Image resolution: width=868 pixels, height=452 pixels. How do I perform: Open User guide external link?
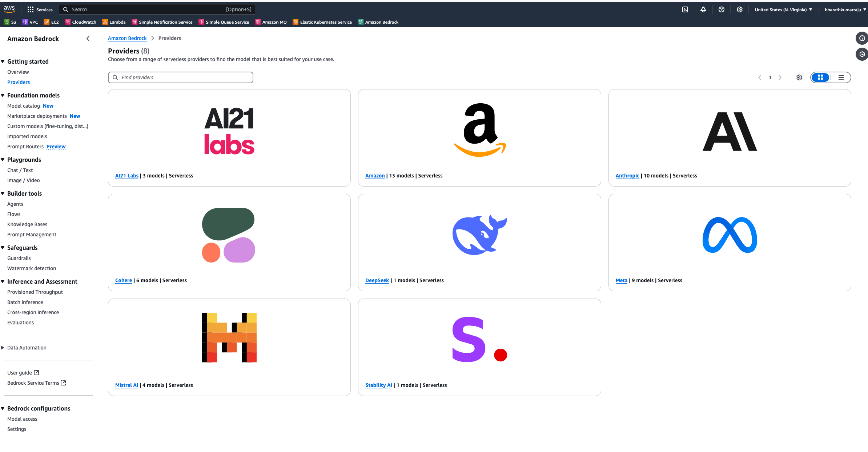pyautogui.click(x=23, y=373)
